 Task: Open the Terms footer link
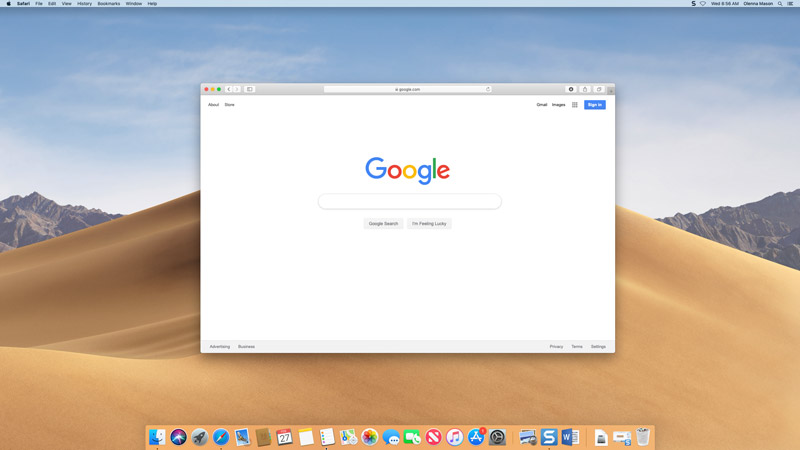coord(577,346)
